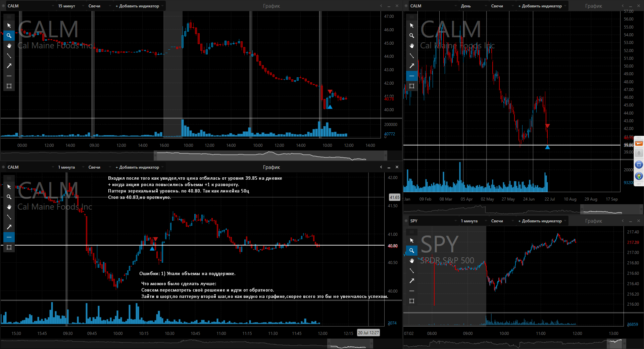Click blue square-window button on floating widget
This screenshot has width=644, height=349.
point(639,165)
